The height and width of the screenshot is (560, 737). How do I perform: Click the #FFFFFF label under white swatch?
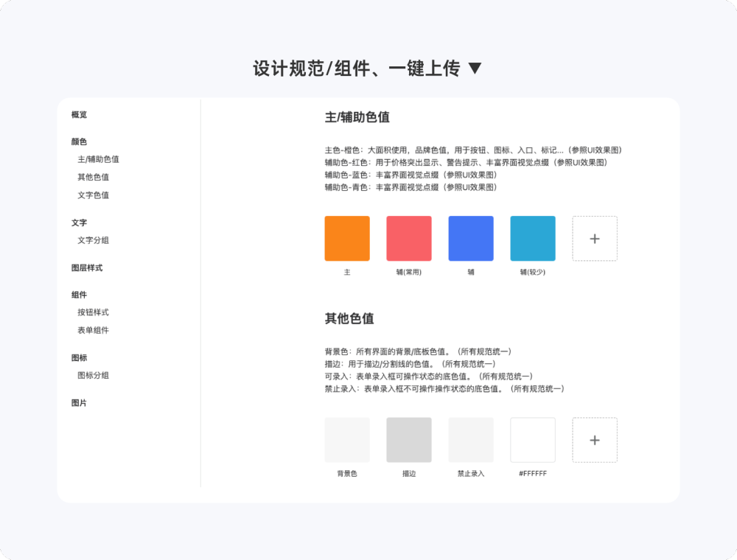(x=533, y=474)
